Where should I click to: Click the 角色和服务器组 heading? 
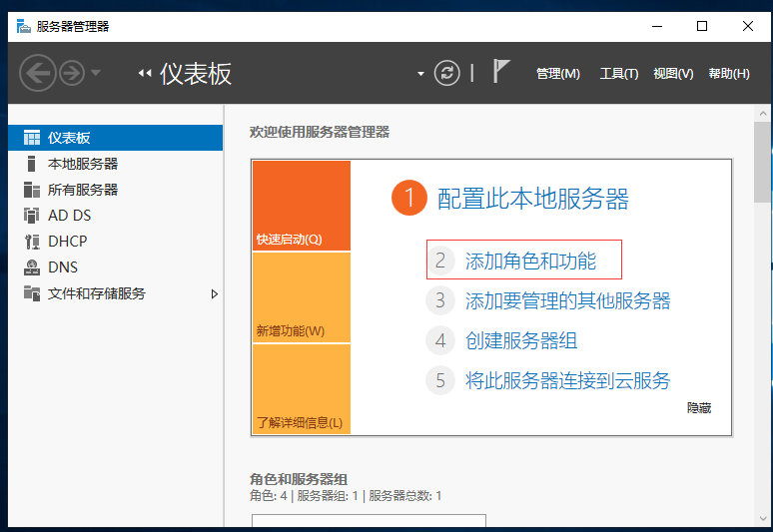click(x=299, y=479)
